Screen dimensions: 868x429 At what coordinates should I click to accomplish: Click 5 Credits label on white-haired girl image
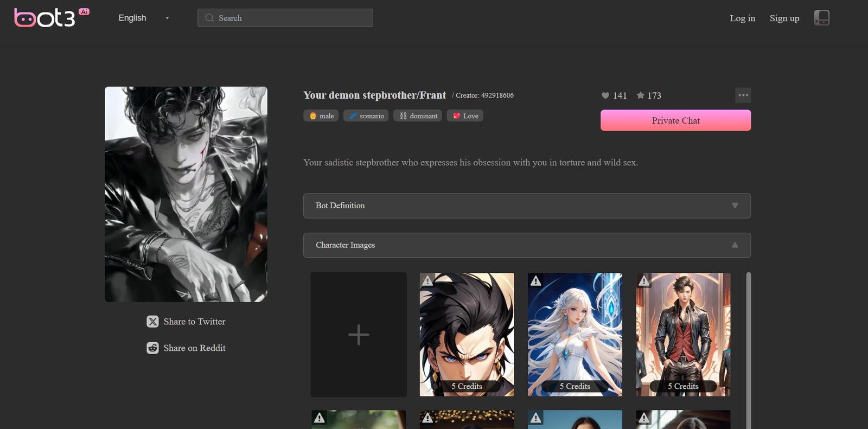pos(575,386)
